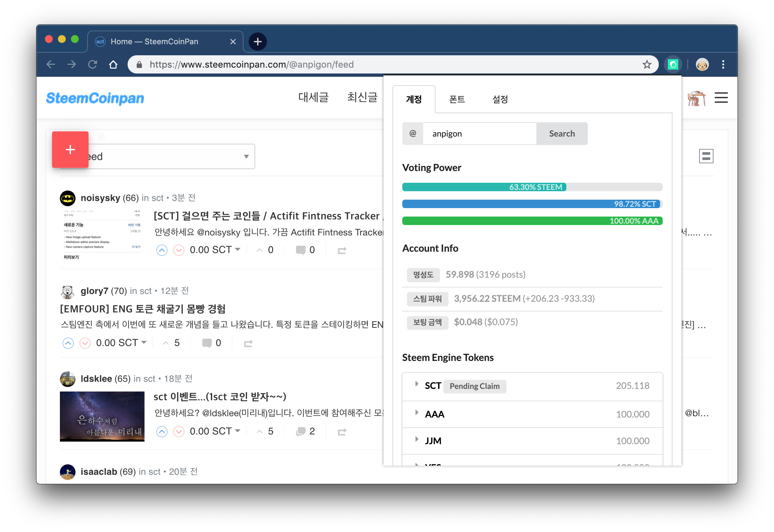Click the AAA voting power bar

532,221
